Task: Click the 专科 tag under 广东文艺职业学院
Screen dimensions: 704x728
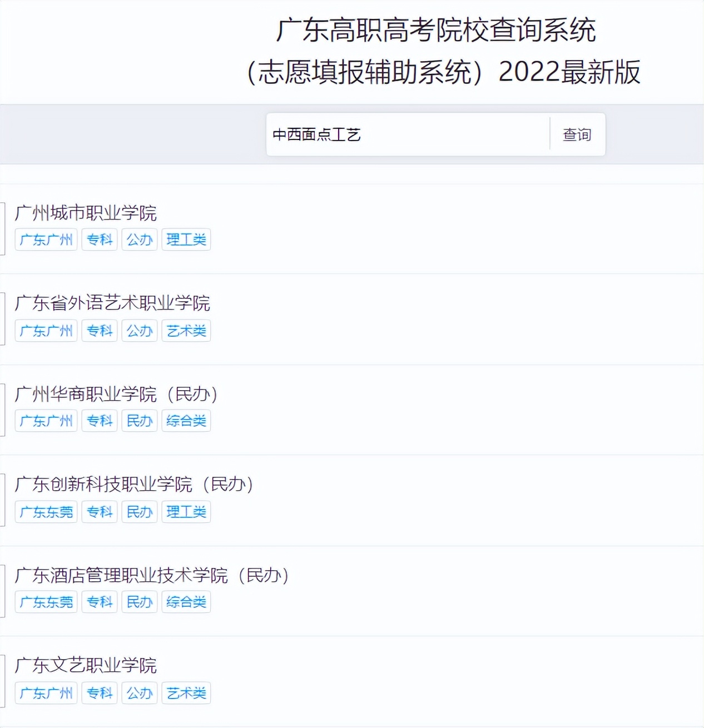Action: click(99, 692)
